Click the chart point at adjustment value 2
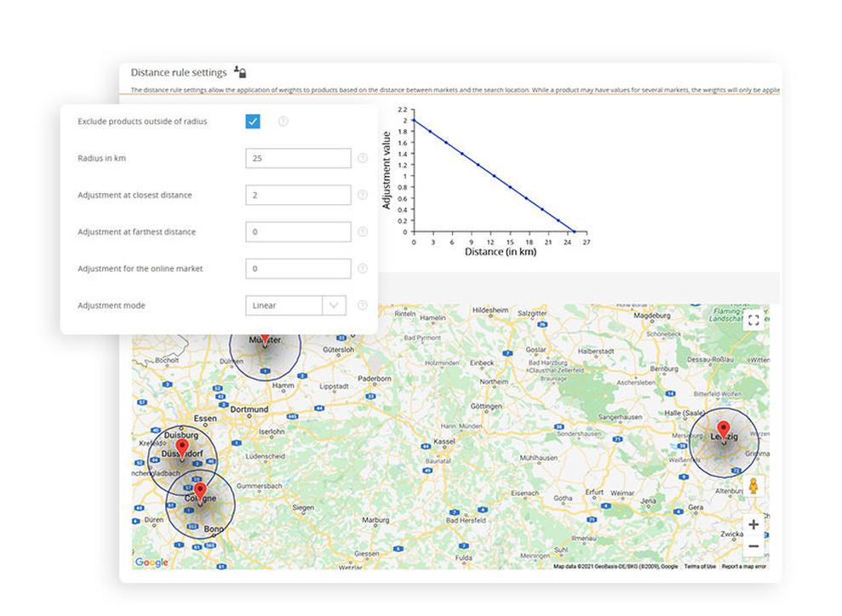This screenshot has width=842, height=616. tap(414, 120)
